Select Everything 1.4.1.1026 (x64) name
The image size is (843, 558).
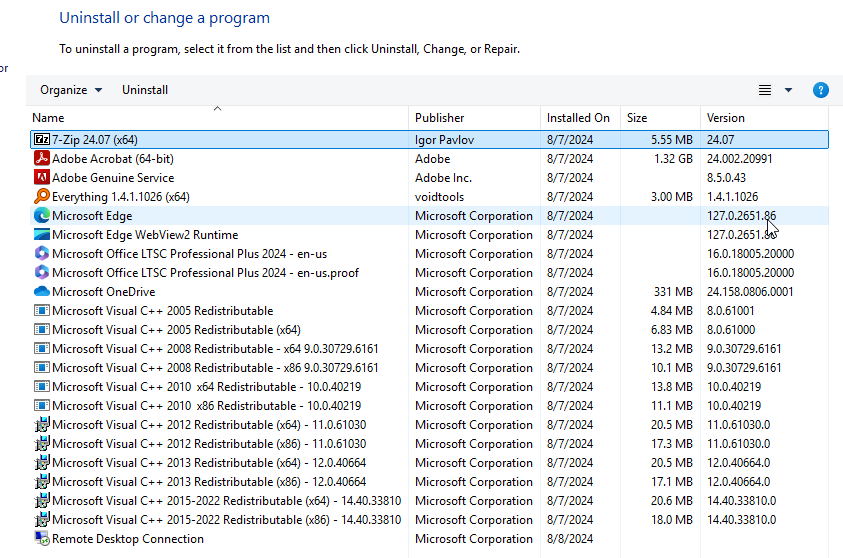(121, 197)
